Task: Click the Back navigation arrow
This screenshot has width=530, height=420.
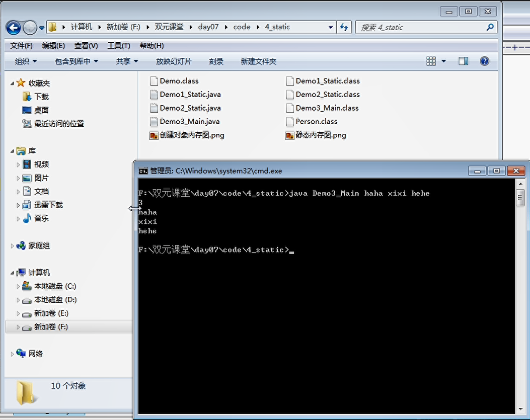Action: (14, 27)
